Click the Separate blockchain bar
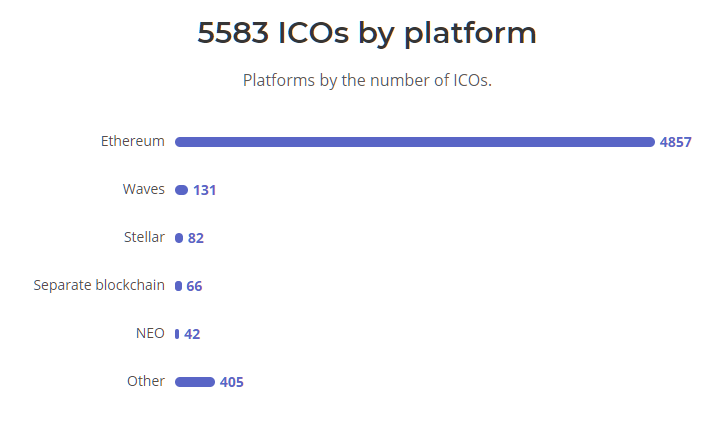The width and height of the screenshot is (722, 430). [178, 286]
